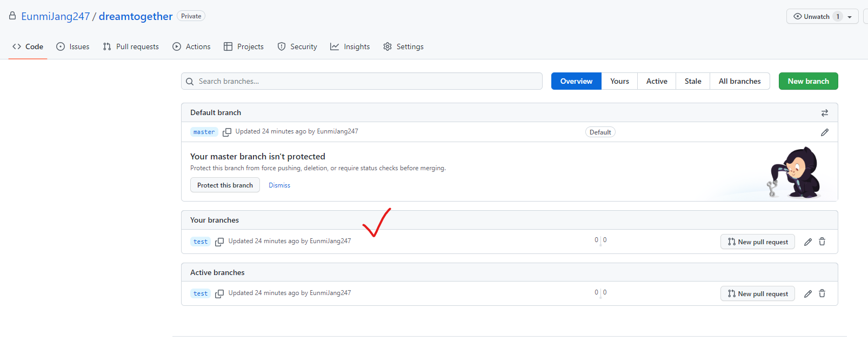Click the Unwatch count badge showing 1
Image resolution: width=868 pixels, height=348 pixels.
(x=838, y=17)
